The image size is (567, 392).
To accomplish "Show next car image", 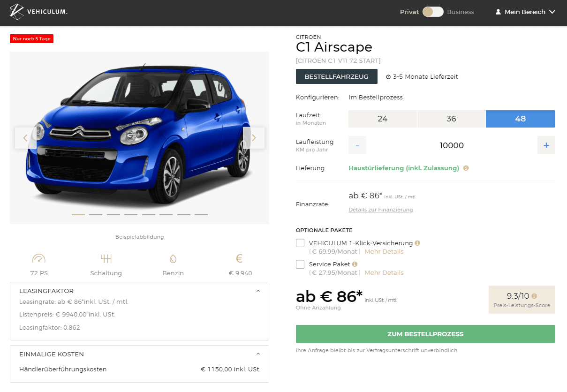I will pos(254,138).
